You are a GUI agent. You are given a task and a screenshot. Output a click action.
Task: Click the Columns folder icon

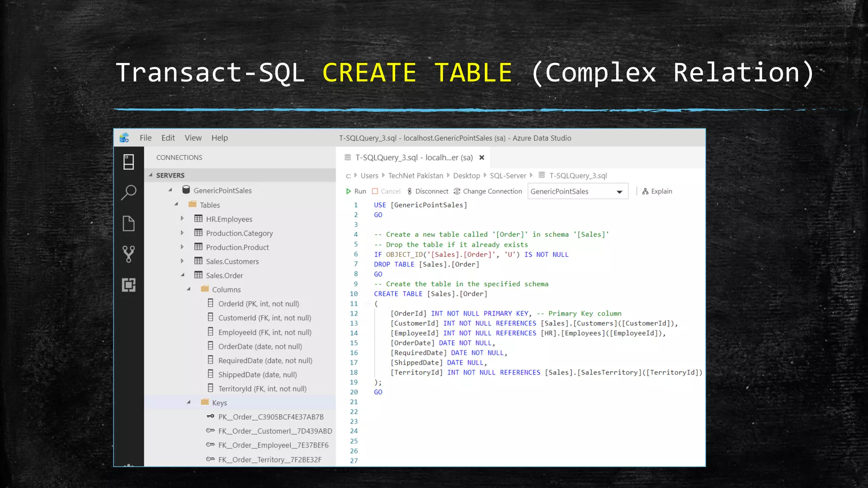click(205, 289)
